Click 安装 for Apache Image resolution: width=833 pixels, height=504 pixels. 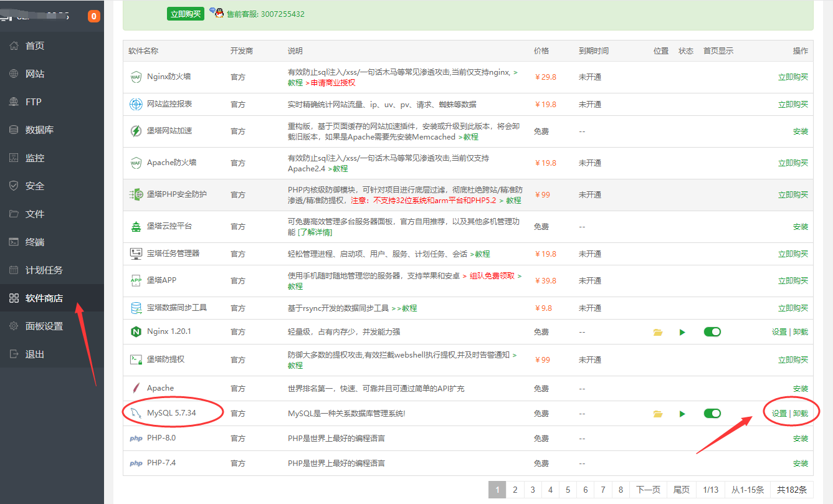click(x=800, y=389)
